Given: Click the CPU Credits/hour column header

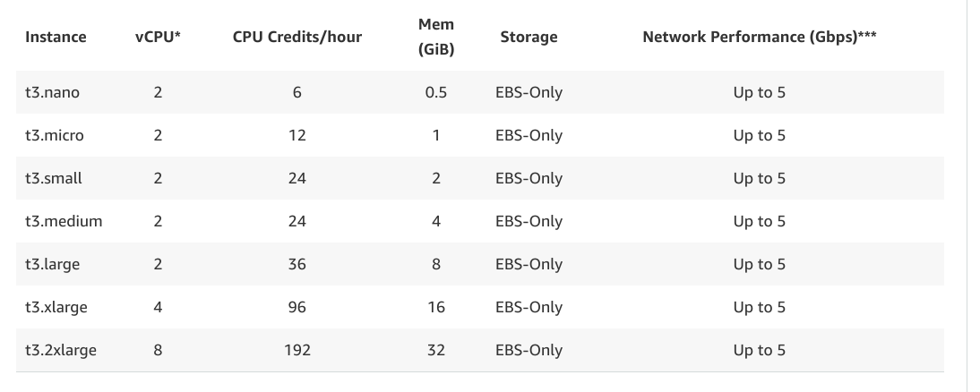Looking at the screenshot, I should click(297, 37).
